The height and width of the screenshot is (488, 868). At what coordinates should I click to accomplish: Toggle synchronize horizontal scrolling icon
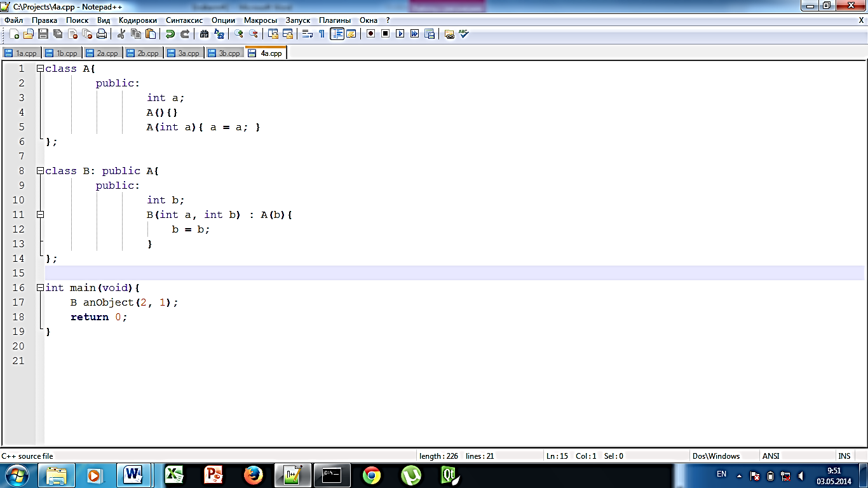click(x=287, y=34)
